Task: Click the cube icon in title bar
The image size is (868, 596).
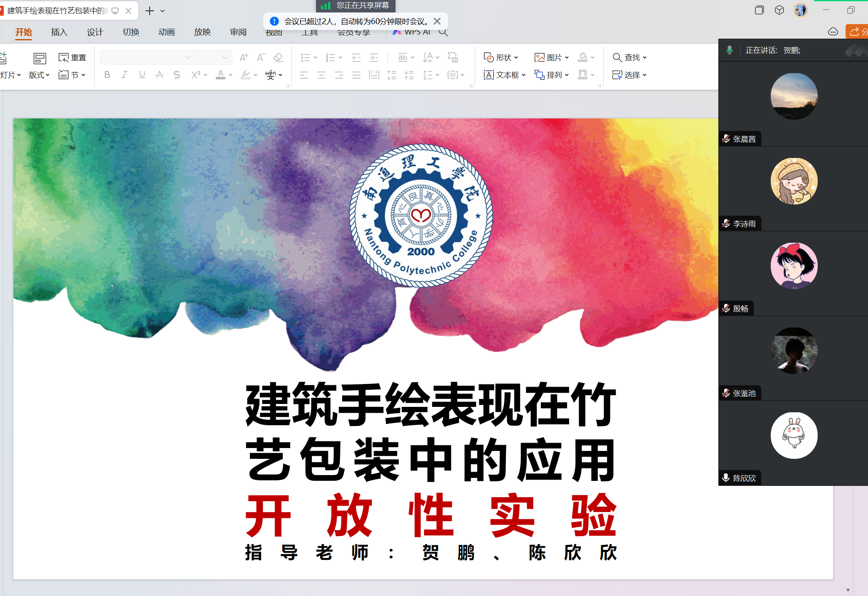Action: (x=779, y=10)
